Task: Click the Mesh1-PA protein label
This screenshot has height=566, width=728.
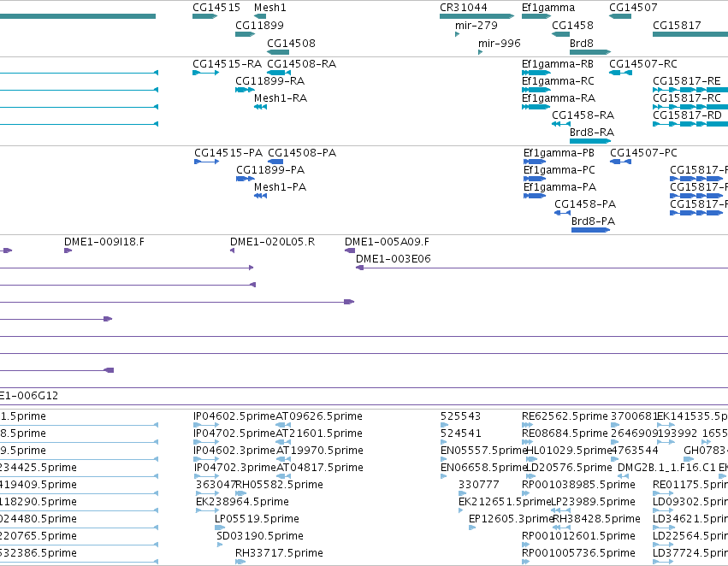Action: tap(281, 187)
